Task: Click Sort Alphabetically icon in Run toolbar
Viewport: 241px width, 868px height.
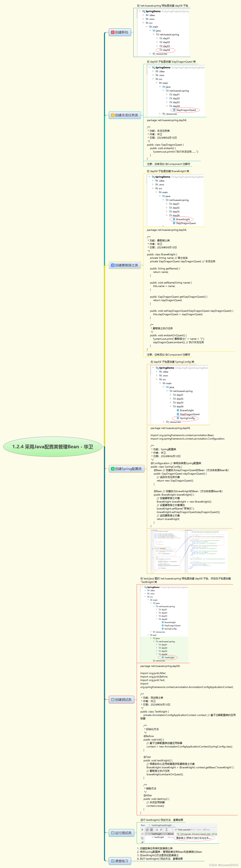Action: pos(157,830)
